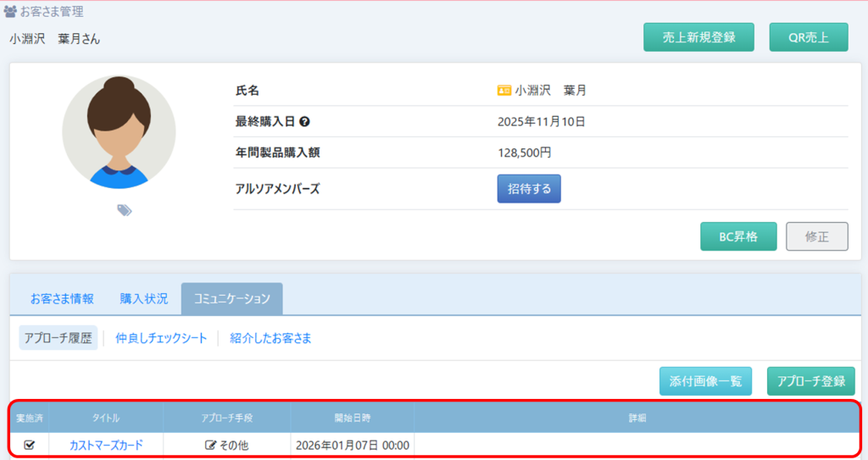Click the people icon beside お客さま管理
Viewport: 868px width, 460px height.
[10, 13]
